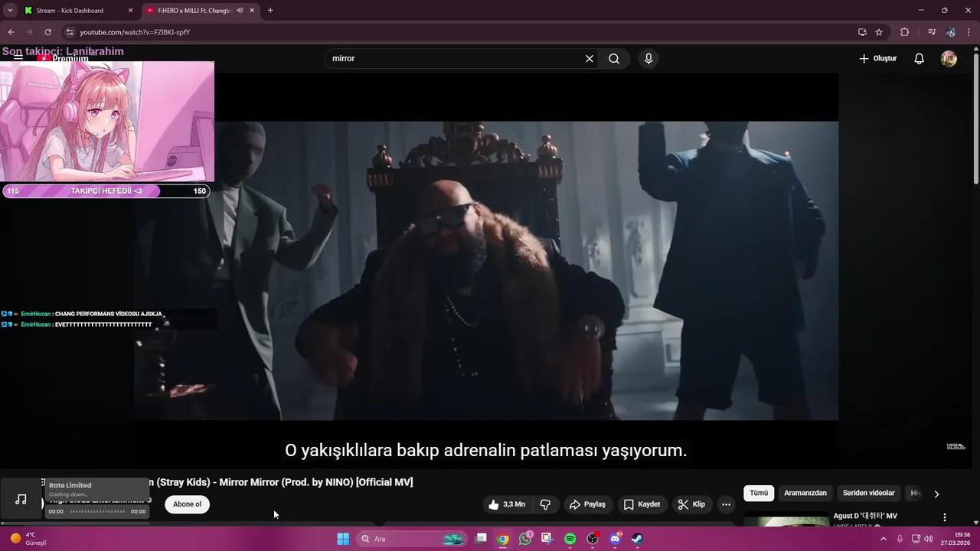Dislike the video with thumbs down
The image size is (980, 551).
545,504
